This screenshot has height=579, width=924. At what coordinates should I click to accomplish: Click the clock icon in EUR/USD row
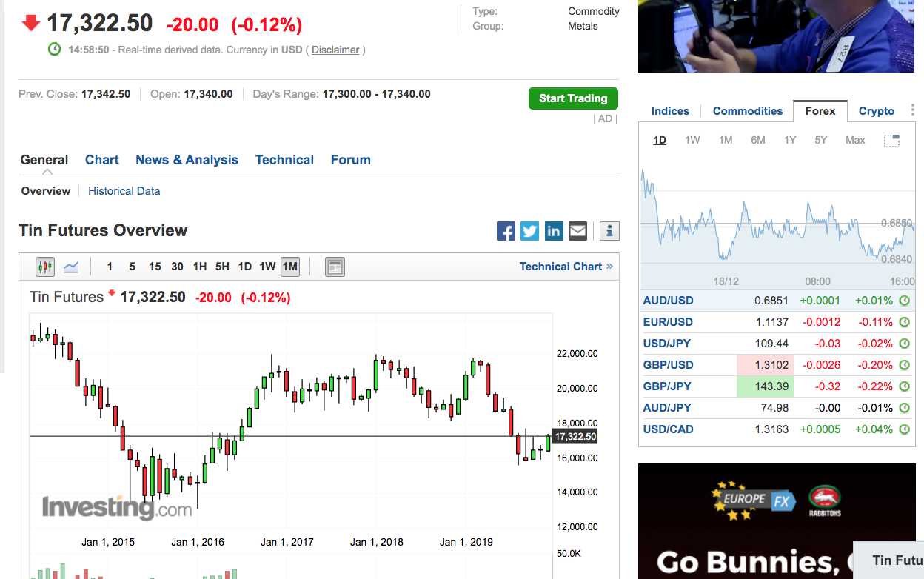click(x=904, y=322)
